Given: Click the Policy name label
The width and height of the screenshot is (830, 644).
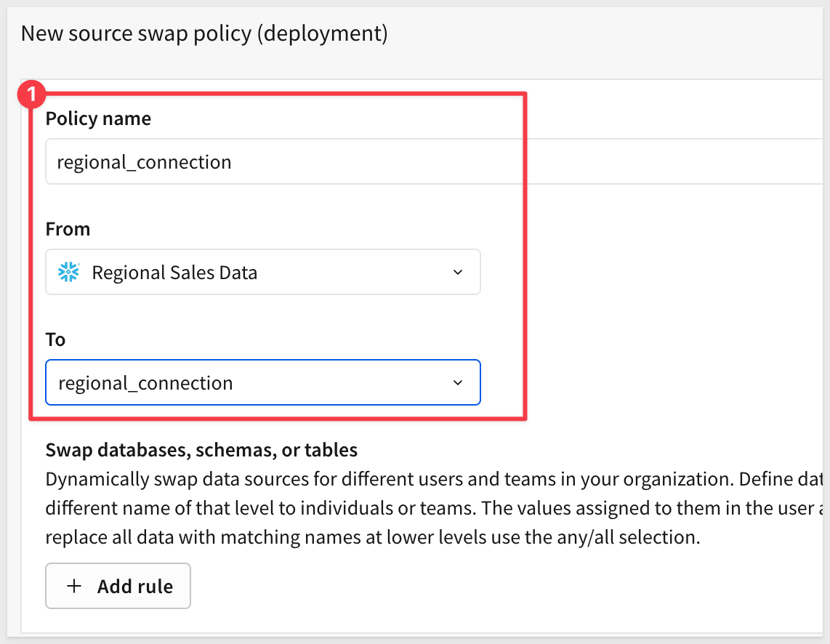Looking at the screenshot, I should (x=98, y=118).
